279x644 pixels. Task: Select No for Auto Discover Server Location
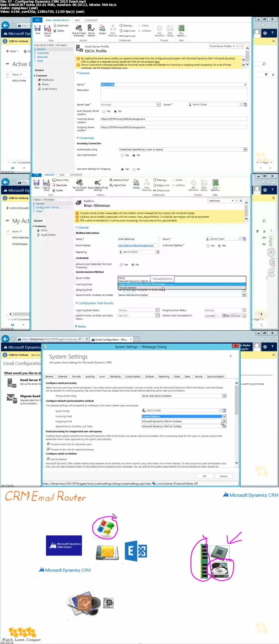pos(115,111)
